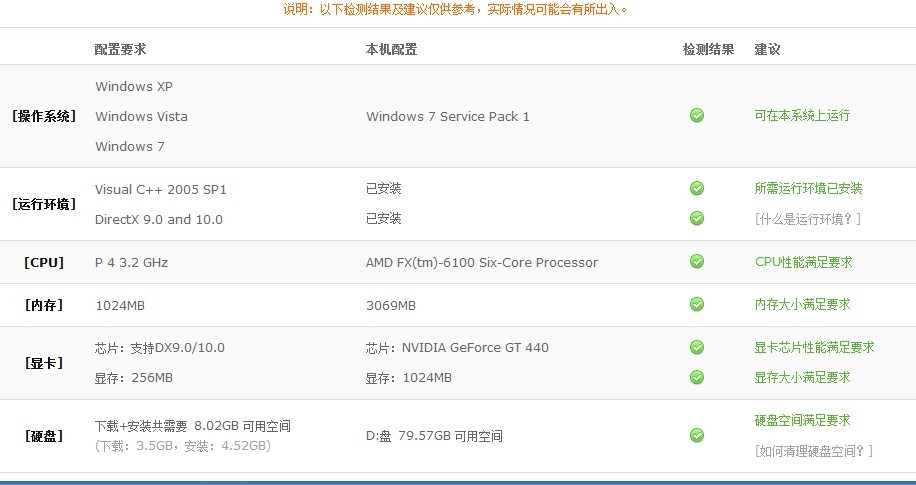
Task: Click the [内存] row label
Action: [x=44, y=305]
